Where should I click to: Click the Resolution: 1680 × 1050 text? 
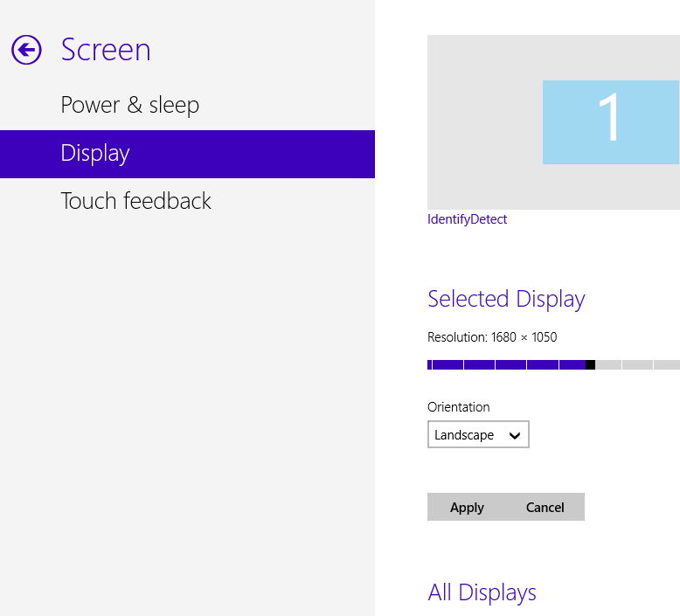point(492,336)
